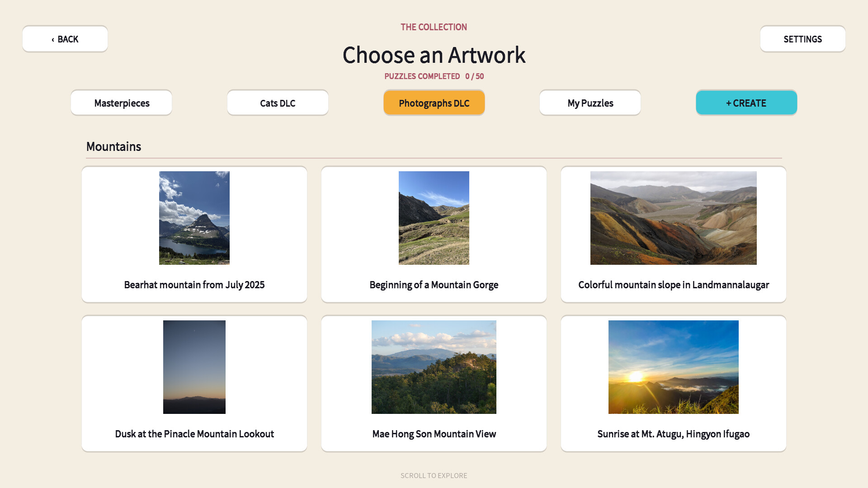Switch to the Masterpieces tab
Screen dimensions: 868x488
click(x=122, y=103)
